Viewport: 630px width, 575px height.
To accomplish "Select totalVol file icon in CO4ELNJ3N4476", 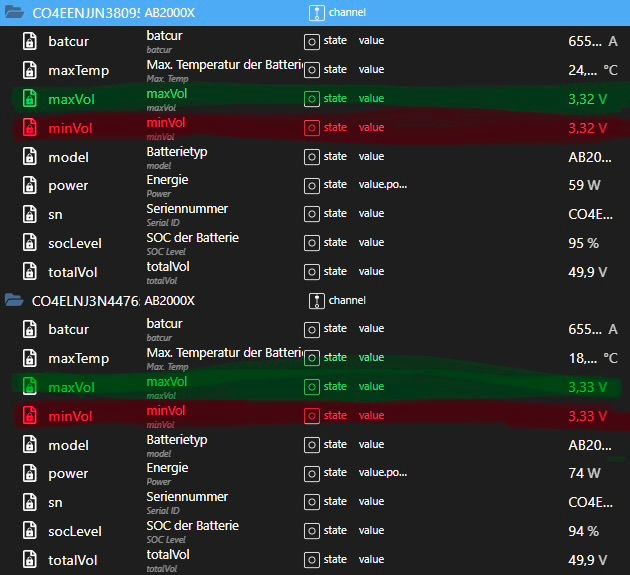I will [x=30, y=560].
